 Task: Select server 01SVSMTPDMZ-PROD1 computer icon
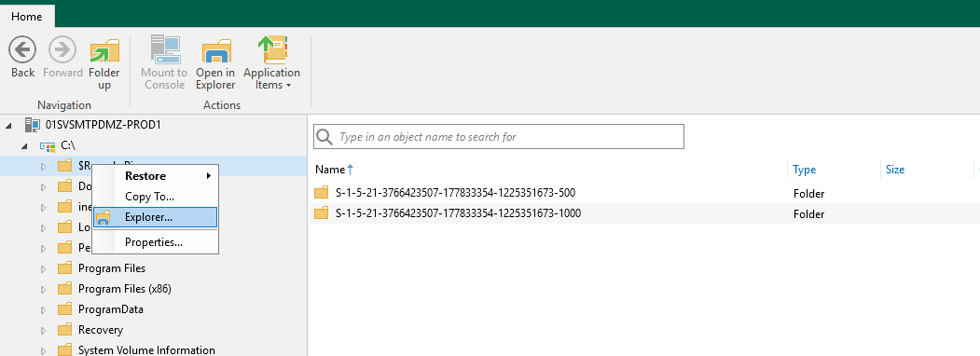click(x=33, y=125)
